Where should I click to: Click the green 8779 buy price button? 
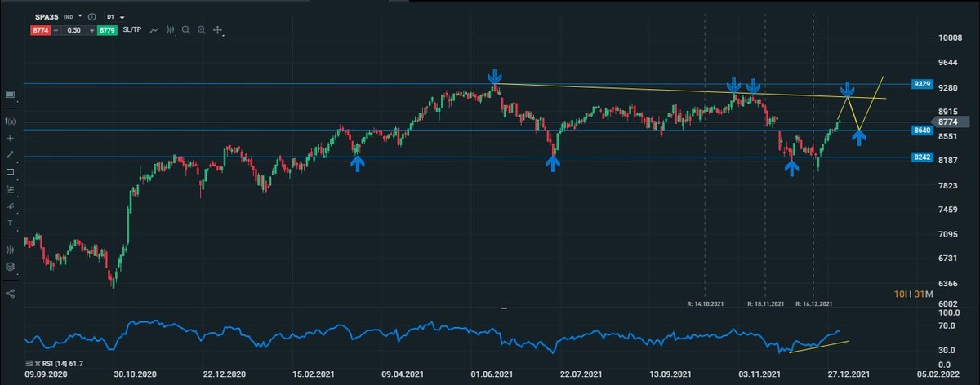coord(107,30)
